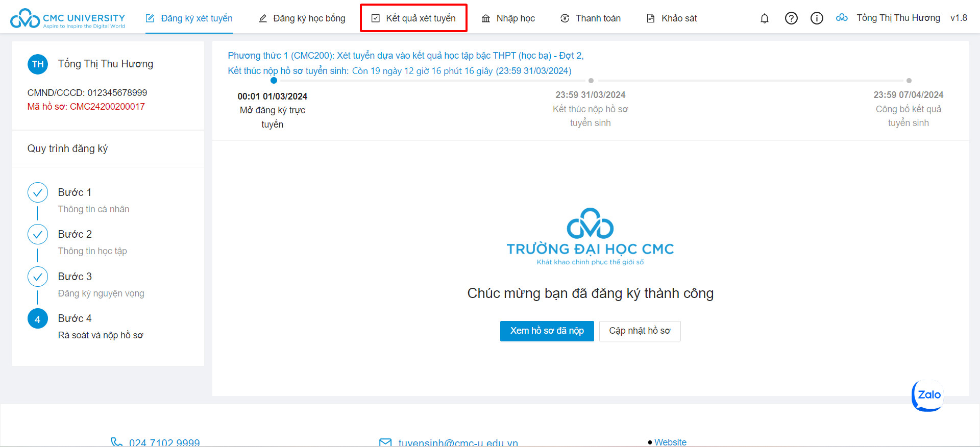Click the Bước 1 checkmark circle

point(38,192)
